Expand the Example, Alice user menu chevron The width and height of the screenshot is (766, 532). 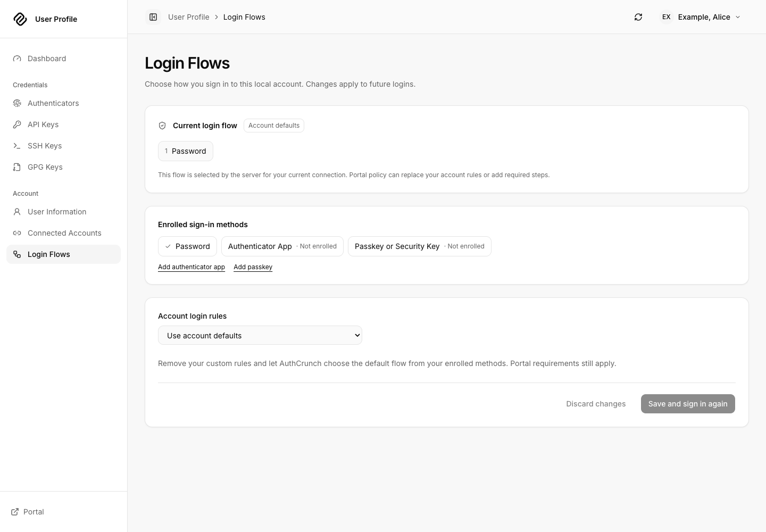738,17
